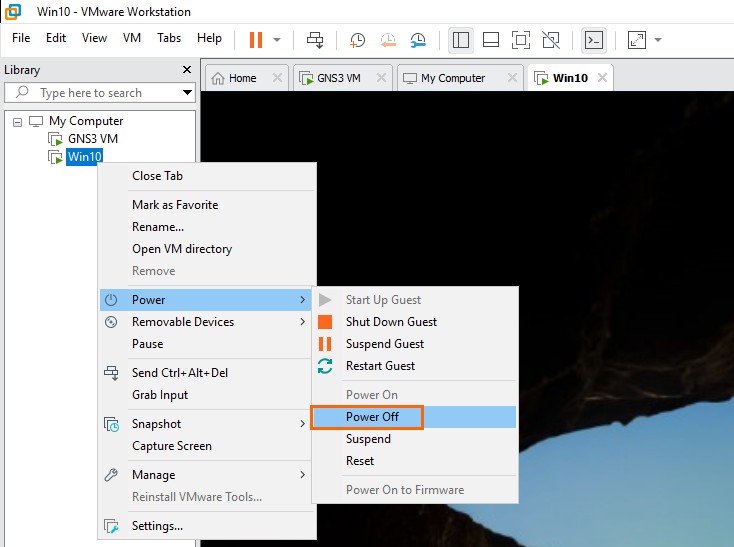Select Win10 in the library tree
This screenshot has height=547, width=734.
[x=84, y=157]
